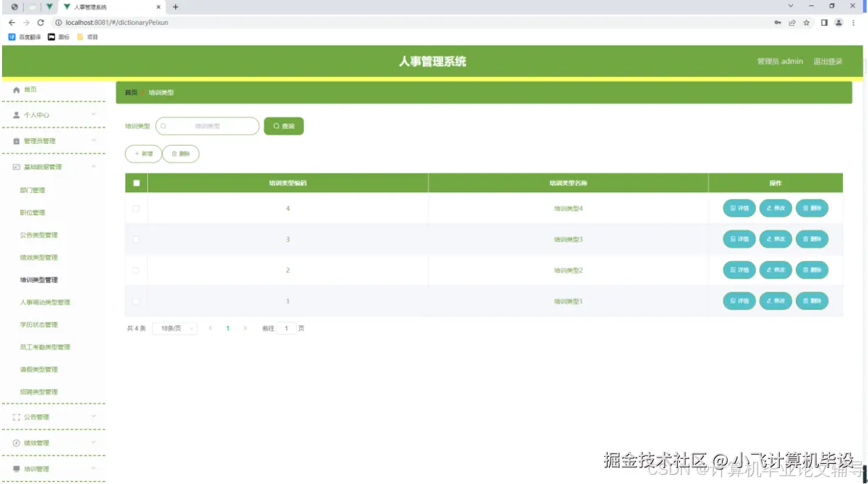868x484 pixels.
Task: Open the saved passwords key icon
Action: point(778,22)
